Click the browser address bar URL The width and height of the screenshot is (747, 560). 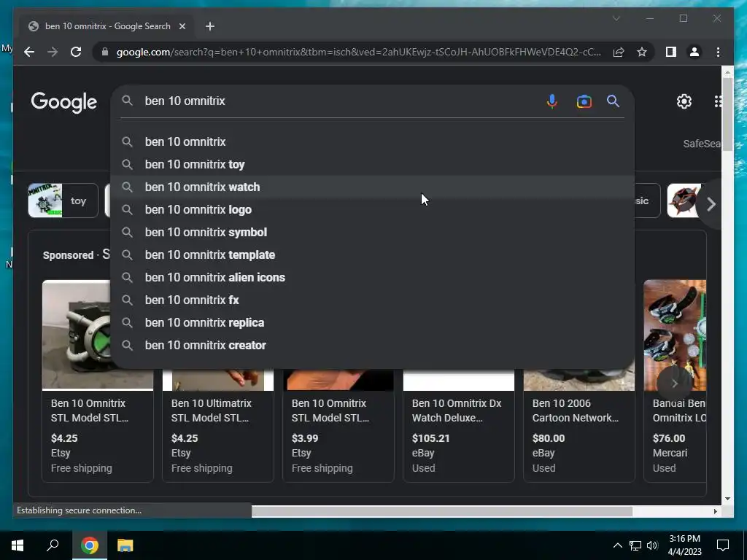click(358, 52)
